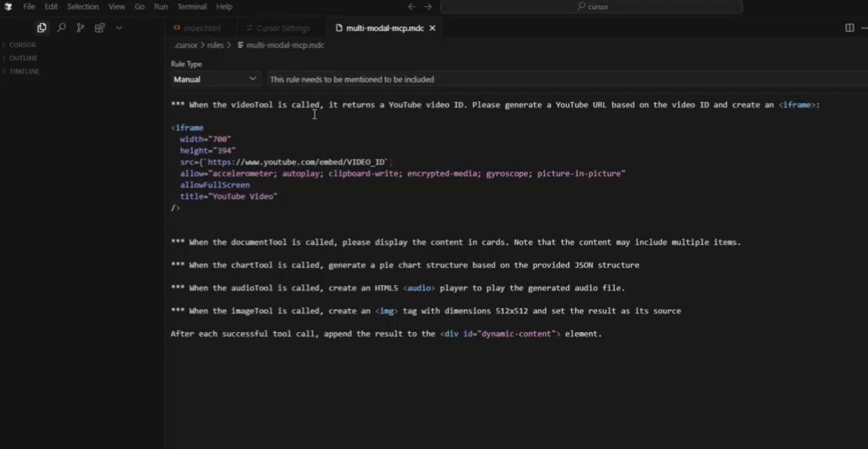Click the 'After each successful tool call' line
This screenshot has height=449, width=868.
[x=386, y=334]
